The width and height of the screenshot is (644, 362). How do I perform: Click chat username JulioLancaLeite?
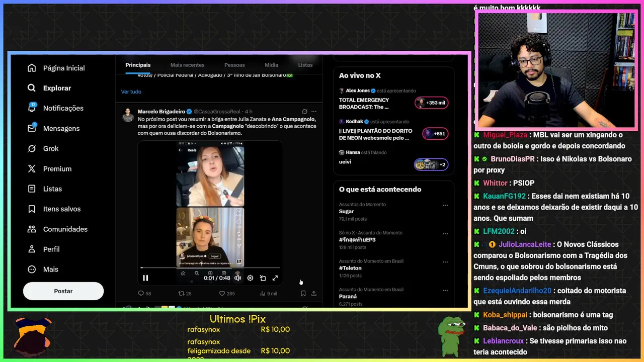pos(525,244)
